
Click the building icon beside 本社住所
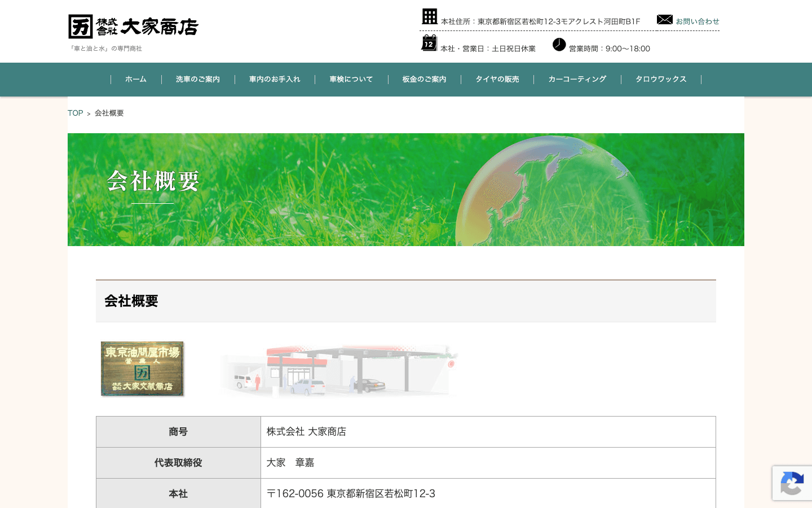click(430, 16)
